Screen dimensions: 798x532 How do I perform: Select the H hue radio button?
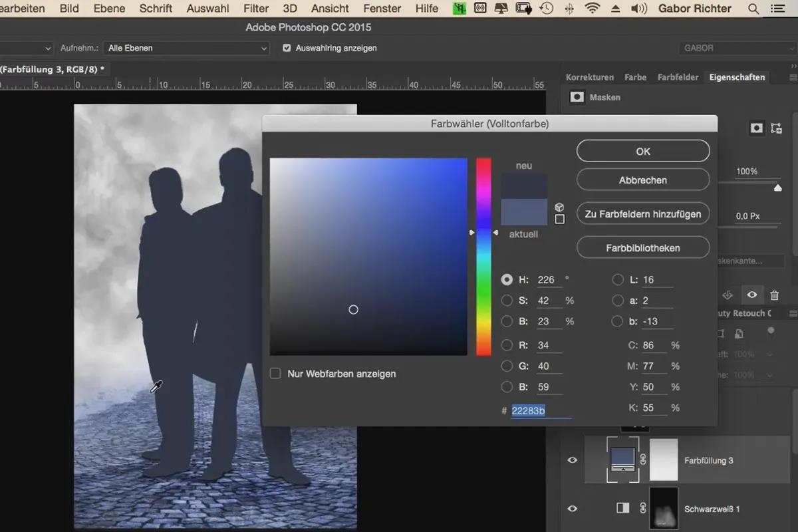pyautogui.click(x=507, y=280)
